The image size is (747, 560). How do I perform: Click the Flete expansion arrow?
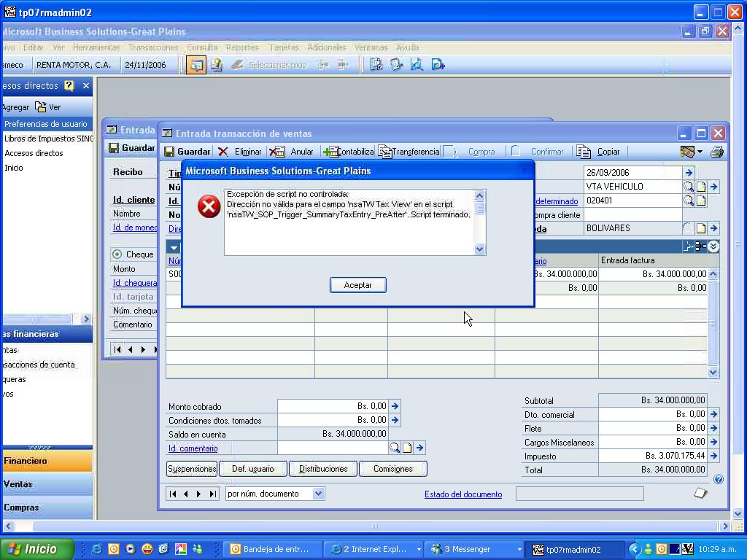(x=713, y=428)
